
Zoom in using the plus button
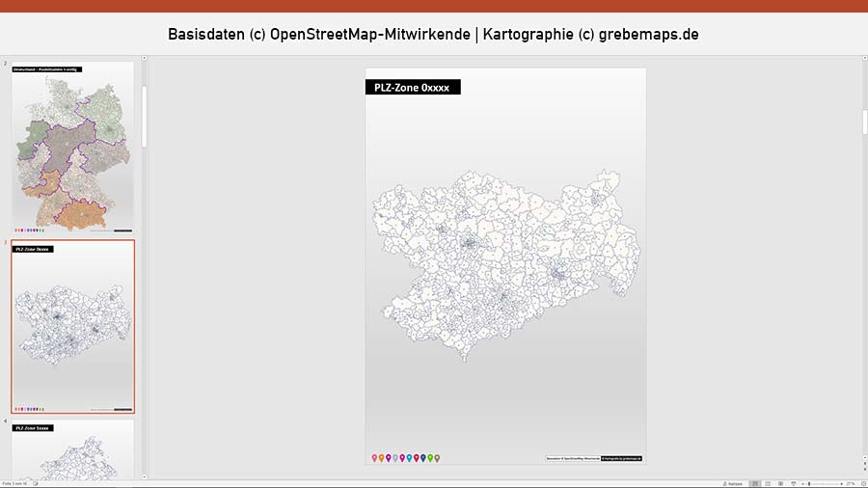pos(841,483)
